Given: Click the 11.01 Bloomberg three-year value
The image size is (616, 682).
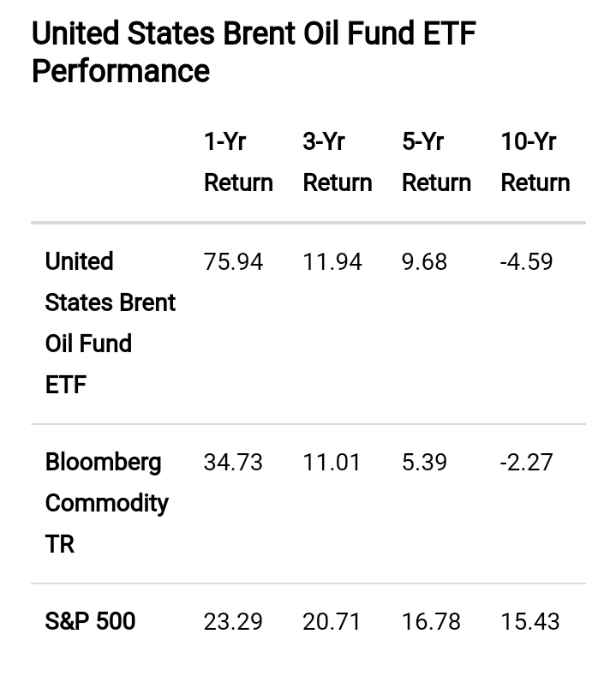Looking at the screenshot, I should tap(332, 463).
